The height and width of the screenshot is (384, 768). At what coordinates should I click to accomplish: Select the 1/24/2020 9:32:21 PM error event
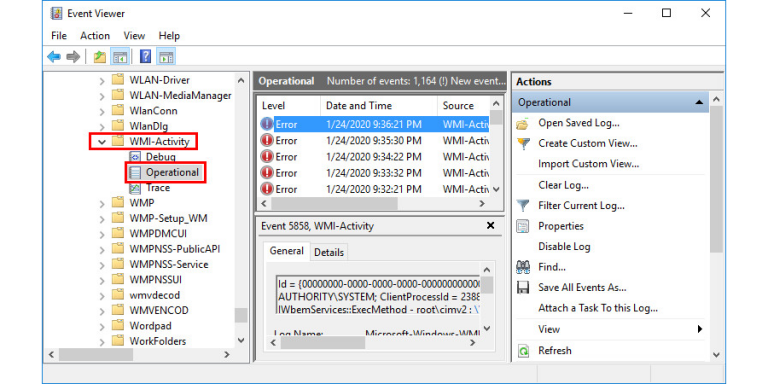374,189
